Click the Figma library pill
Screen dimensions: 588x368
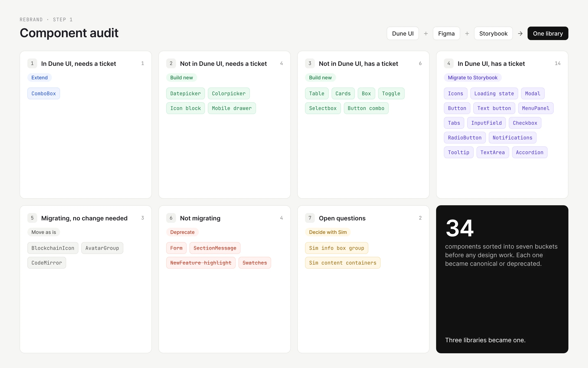(446, 33)
